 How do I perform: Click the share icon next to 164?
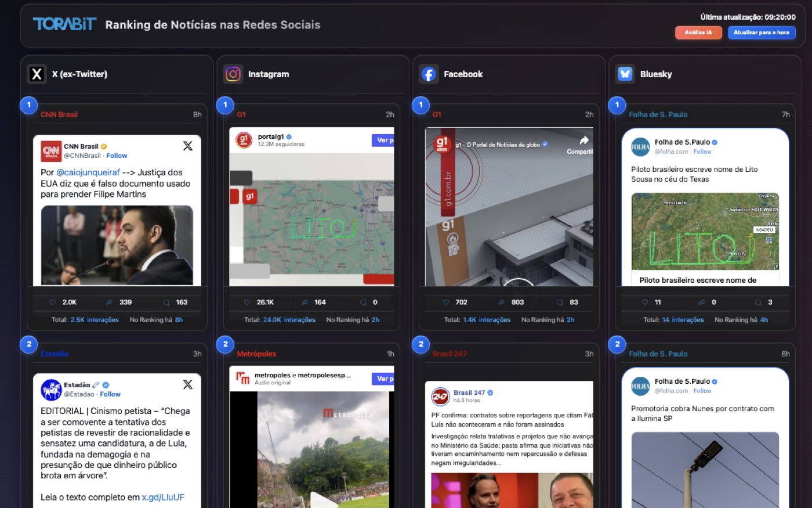[305, 302]
